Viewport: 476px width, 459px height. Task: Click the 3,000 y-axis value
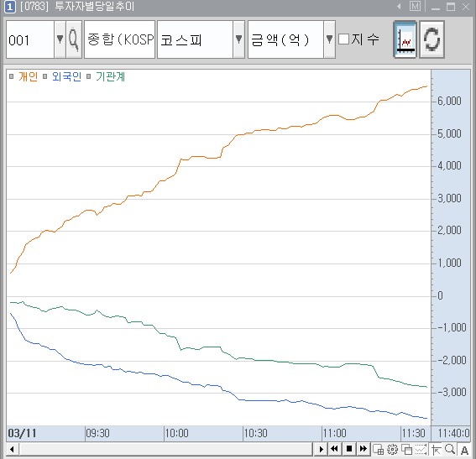coord(449,198)
